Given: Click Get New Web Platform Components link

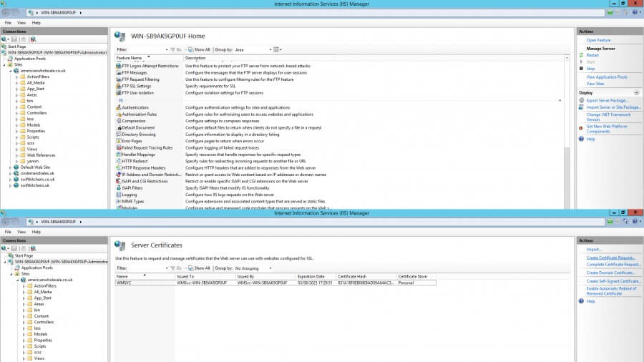Looking at the screenshot, I should coord(607,129).
